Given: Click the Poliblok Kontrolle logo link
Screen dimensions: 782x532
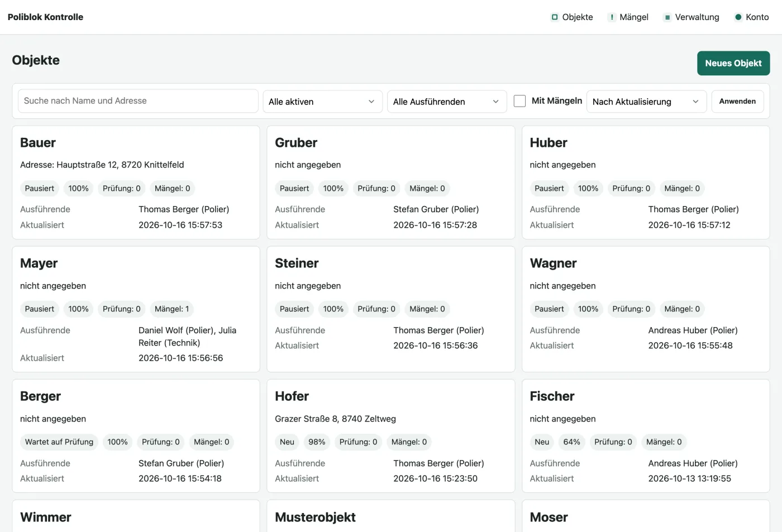Looking at the screenshot, I should click(x=45, y=17).
